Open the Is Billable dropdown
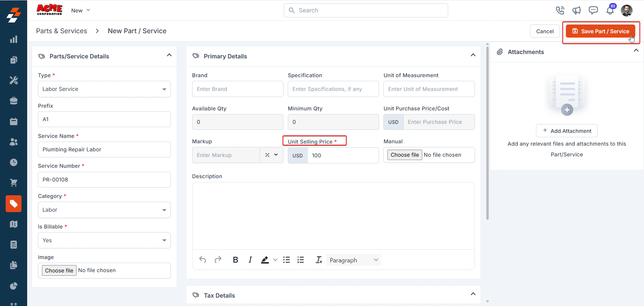The height and width of the screenshot is (306, 644). (104, 240)
